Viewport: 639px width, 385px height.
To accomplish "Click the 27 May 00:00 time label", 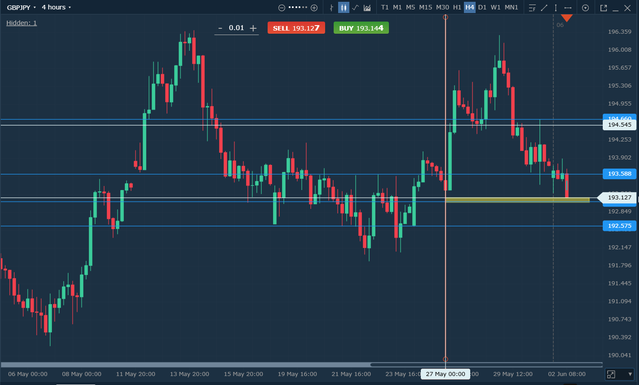I will [445, 374].
